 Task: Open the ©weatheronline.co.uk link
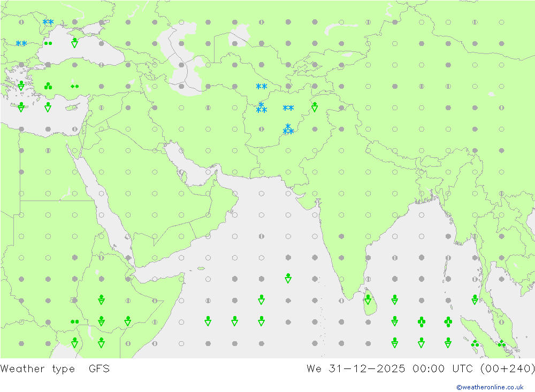click(490, 387)
